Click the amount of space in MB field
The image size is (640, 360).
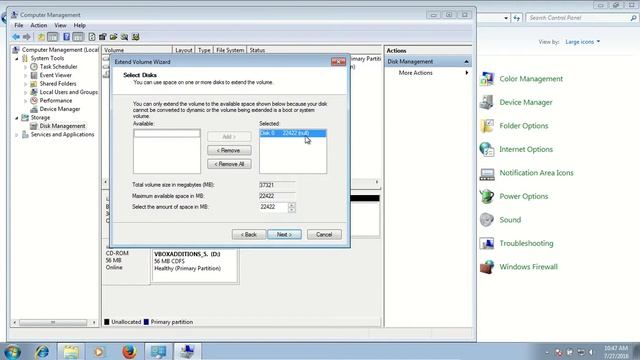click(x=273, y=207)
